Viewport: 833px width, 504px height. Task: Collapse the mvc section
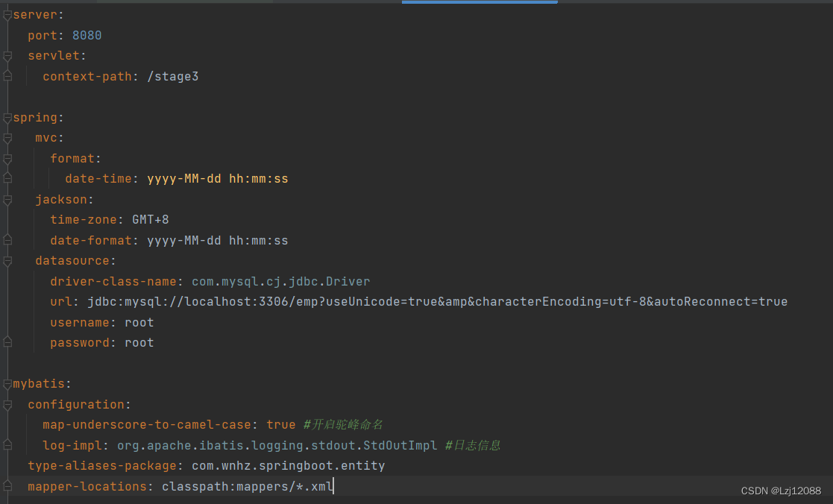[x=7, y=137]
